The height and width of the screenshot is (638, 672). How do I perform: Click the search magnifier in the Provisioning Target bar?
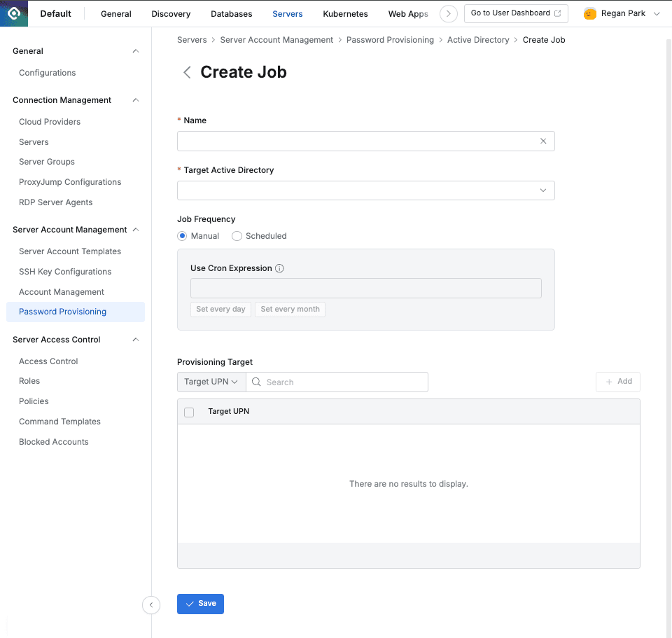coord(256,382)
